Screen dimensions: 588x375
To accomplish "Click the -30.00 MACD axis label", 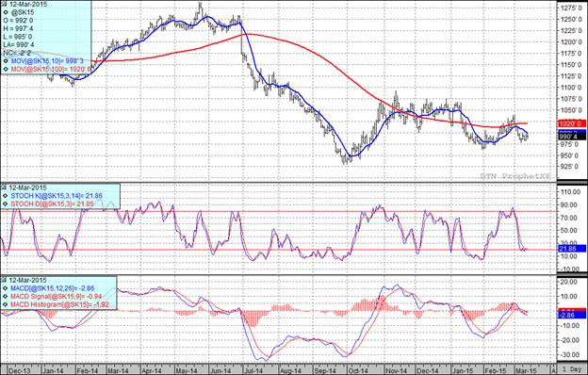I will point(570,355).
